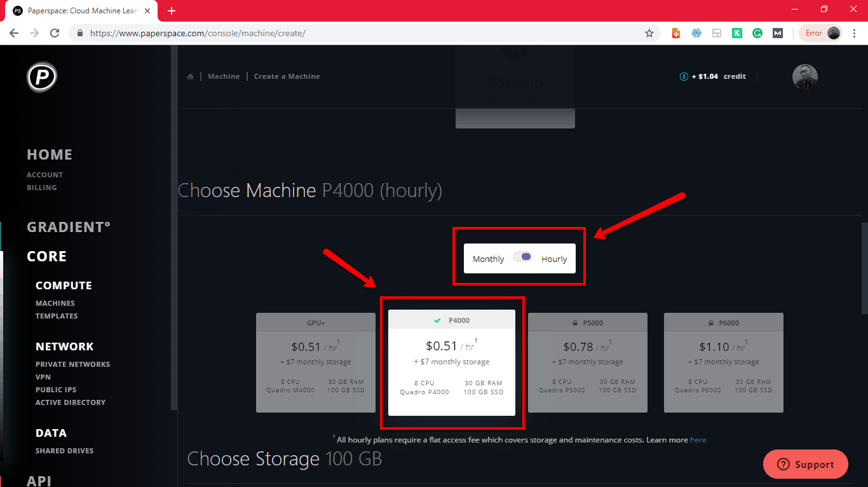Open the user avatar in the page header
This screenshot has height=487, width=868.
(x=805, y=77)
